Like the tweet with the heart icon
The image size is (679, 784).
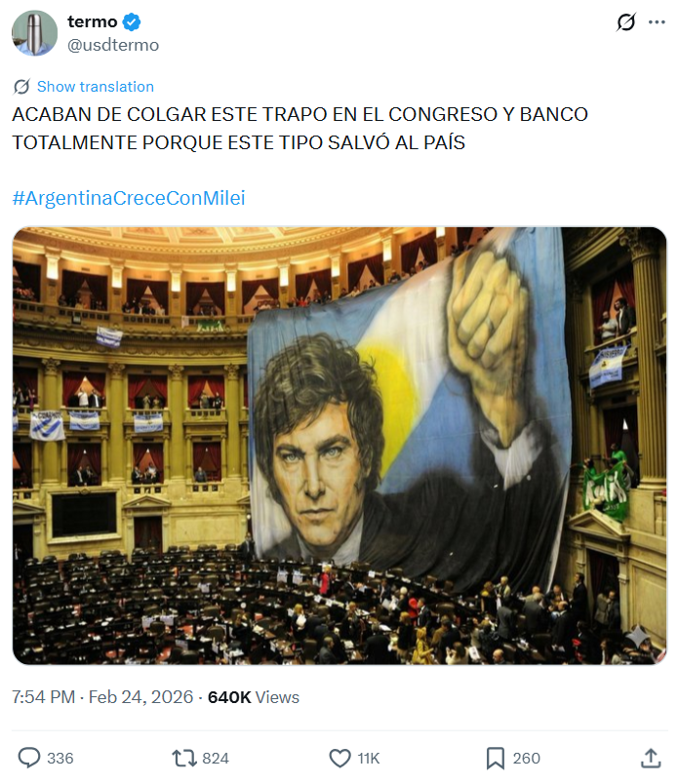(340, 758)
